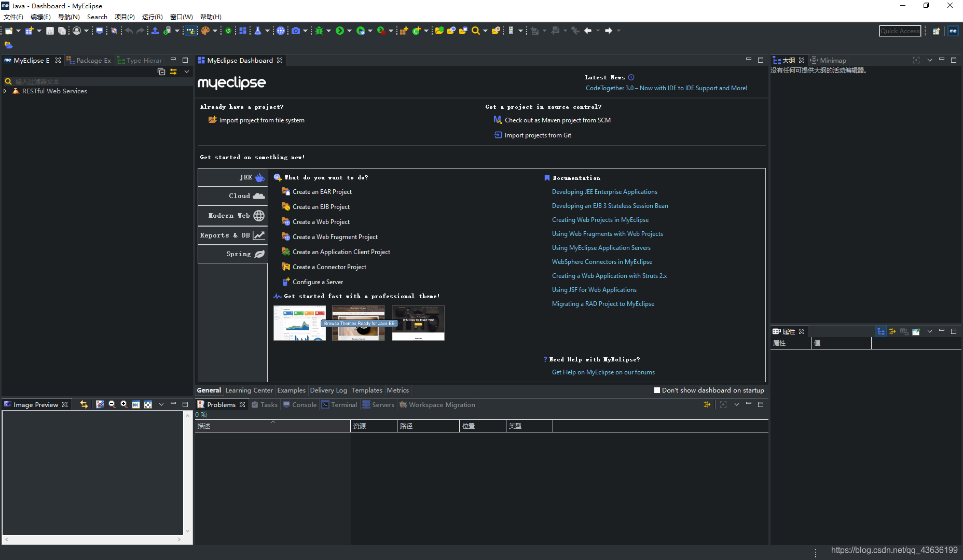
Task: Open the Search menu in menu bar
Action: coord(97,17)
